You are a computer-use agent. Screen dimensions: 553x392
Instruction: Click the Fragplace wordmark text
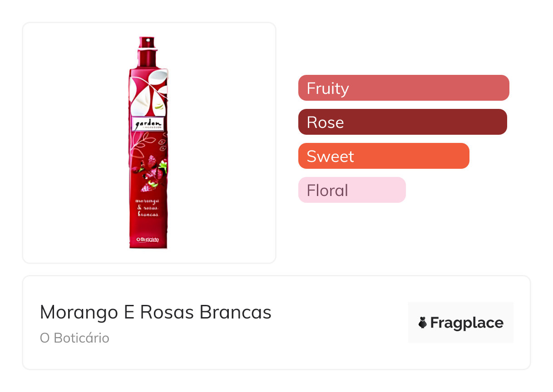click(466, 323)
